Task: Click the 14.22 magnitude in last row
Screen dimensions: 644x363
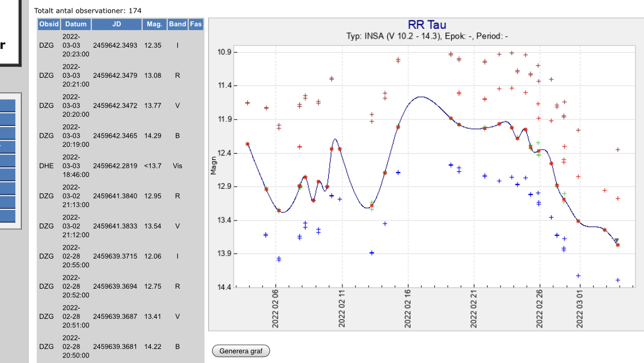Action: pos(152,347)
